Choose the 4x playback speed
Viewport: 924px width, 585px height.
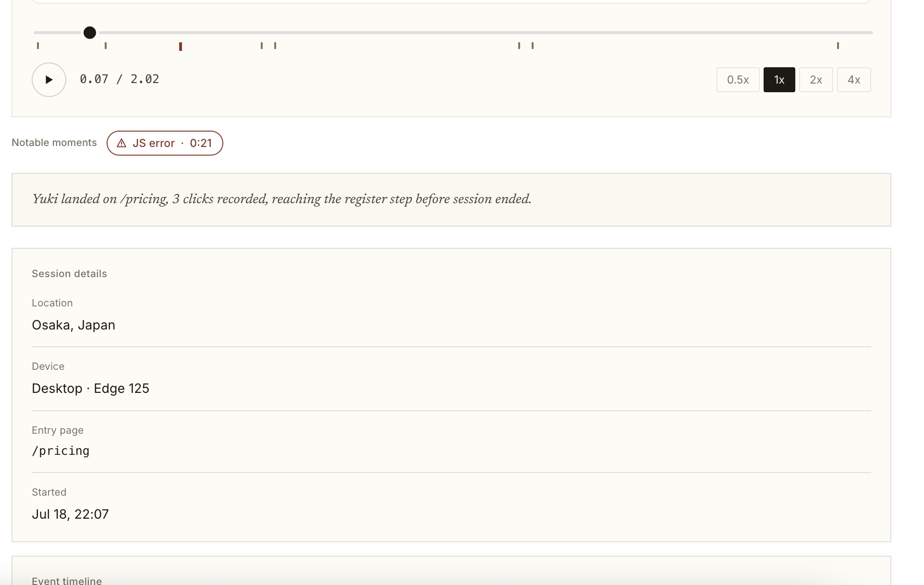(853, 80)
